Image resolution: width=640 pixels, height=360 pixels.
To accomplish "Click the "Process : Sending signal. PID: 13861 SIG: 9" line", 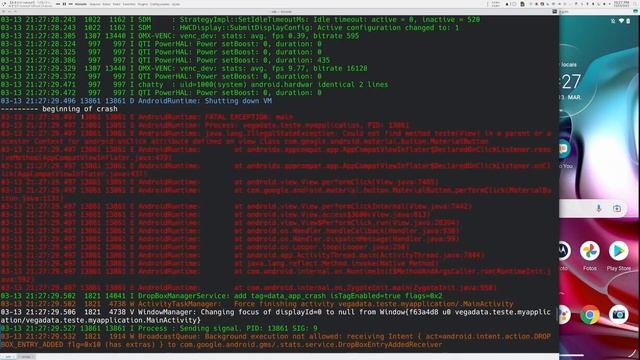I will (159, 329).
